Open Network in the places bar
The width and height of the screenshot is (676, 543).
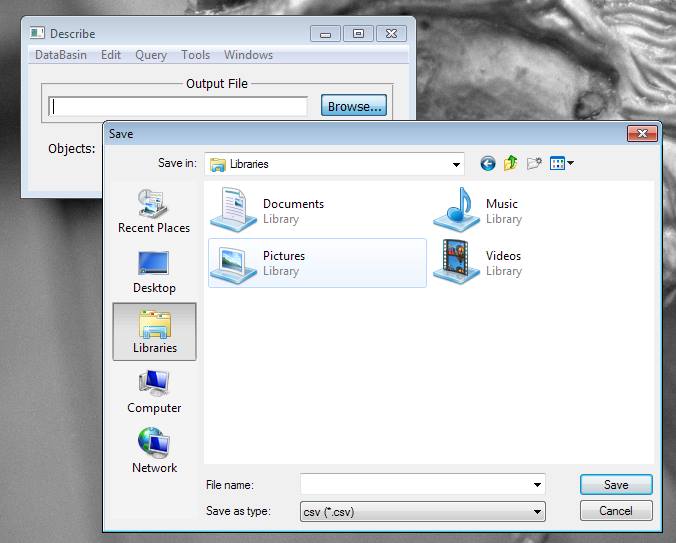pos(154,451)
